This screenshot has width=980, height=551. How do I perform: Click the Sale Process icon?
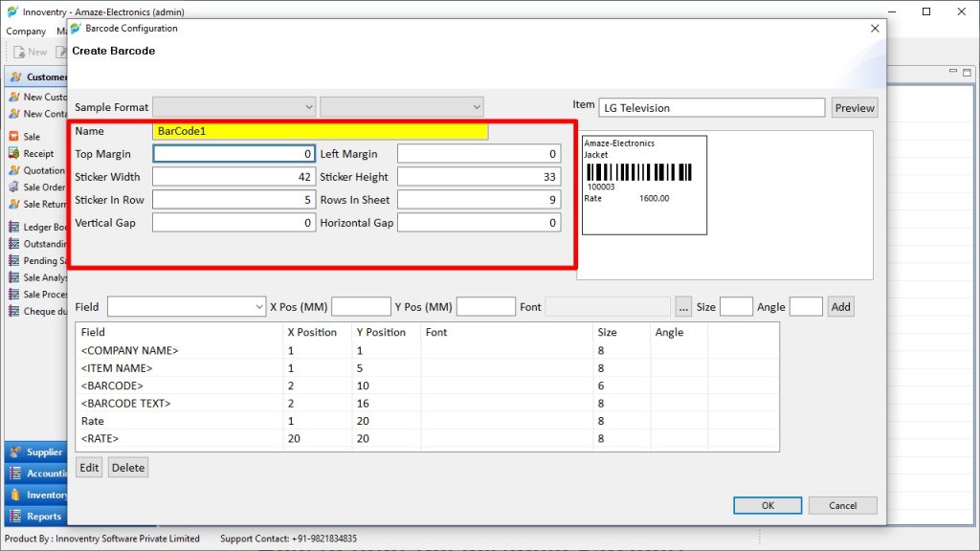pyautogui.click(x=13, y=295)
